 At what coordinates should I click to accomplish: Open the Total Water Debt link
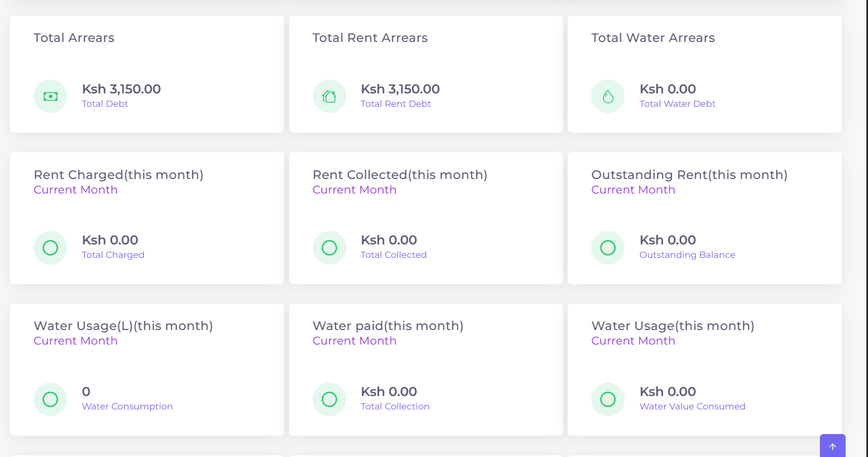point(677,103)
